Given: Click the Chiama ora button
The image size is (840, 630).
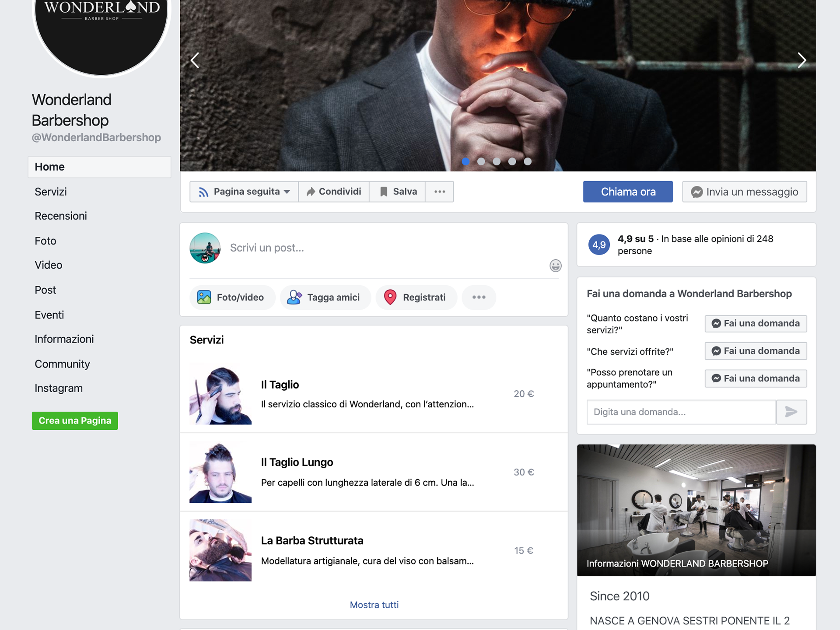Looking at the screenshot, I should (x=628, y=192).
